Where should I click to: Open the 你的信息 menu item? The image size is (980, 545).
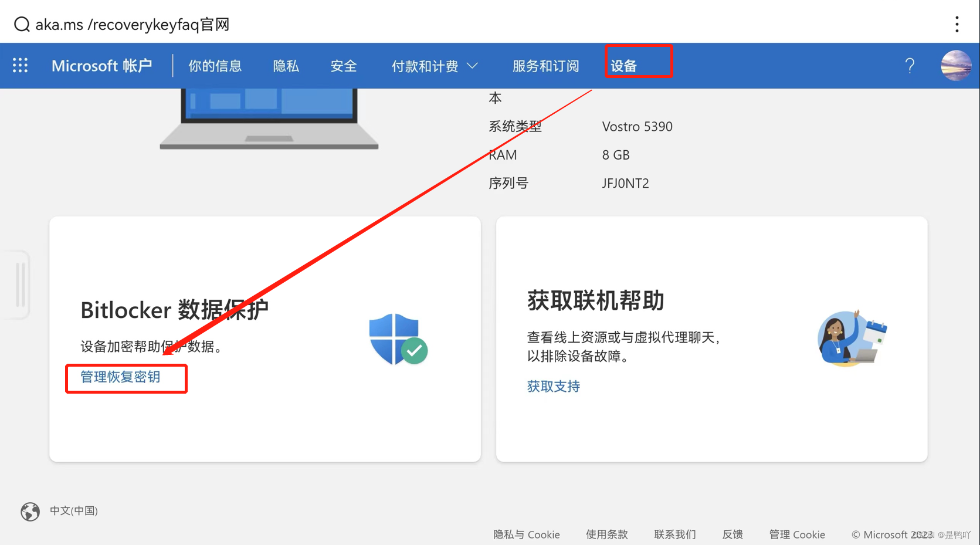(215, 66)
